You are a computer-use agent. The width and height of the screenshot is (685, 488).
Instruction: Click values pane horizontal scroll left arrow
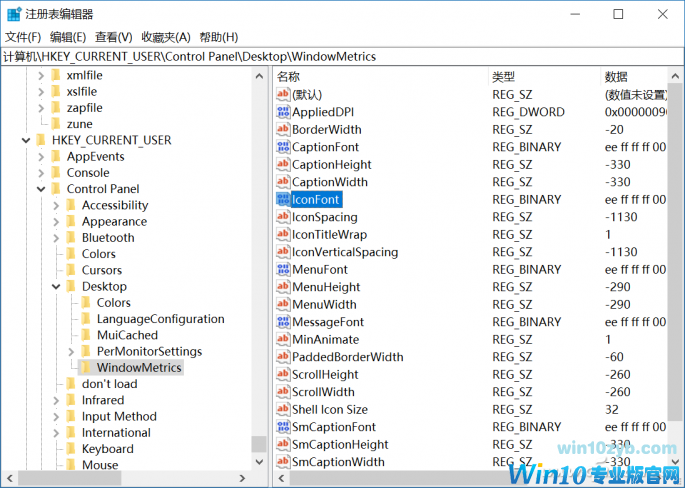coord(281,478)
